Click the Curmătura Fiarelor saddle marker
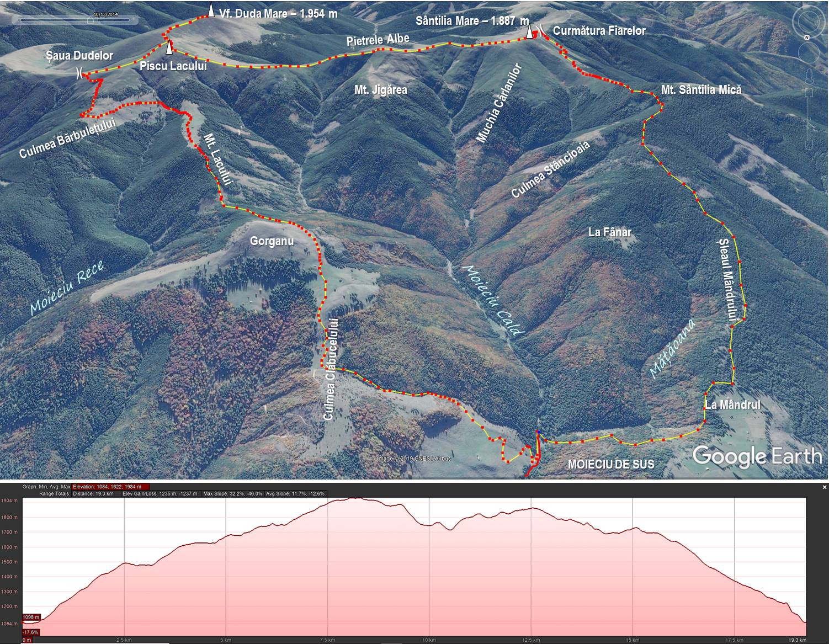The image size is (829, 644). (541, 30)
